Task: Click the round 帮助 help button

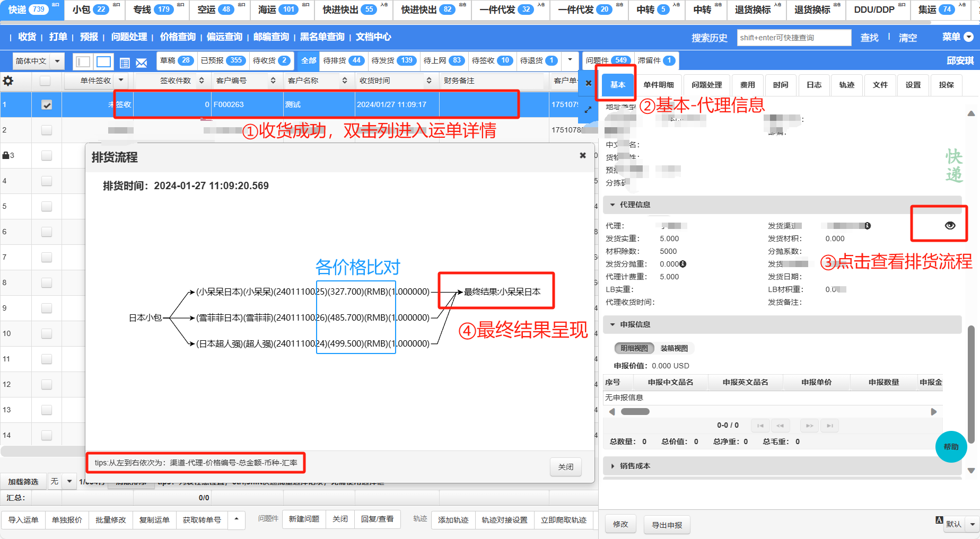Action: (x=951, y=447)
